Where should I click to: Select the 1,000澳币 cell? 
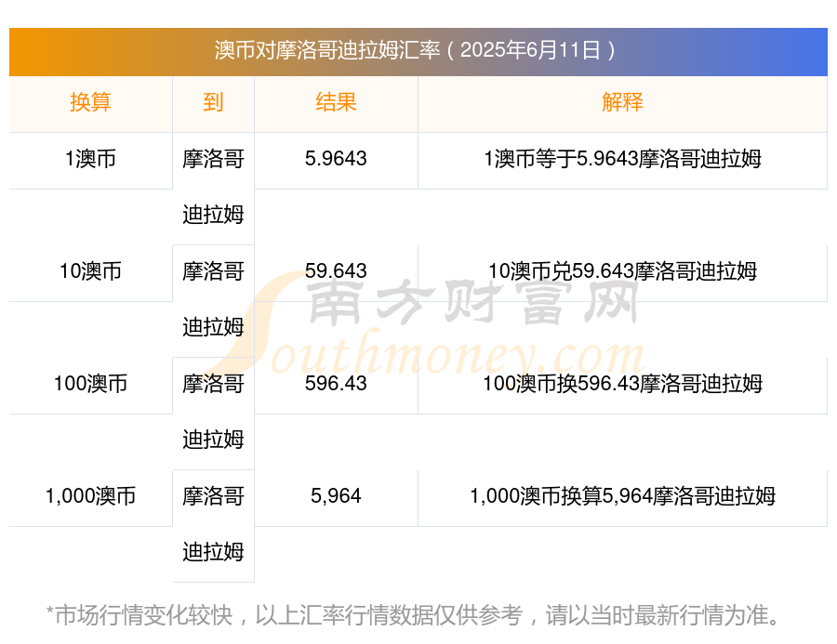point(90,496)
